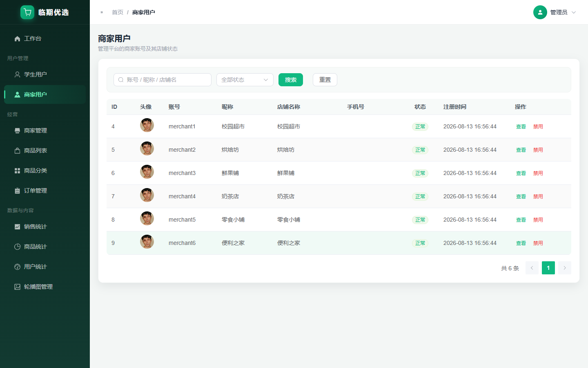Viewport: 588px width, 368px height.
Task: Go to the next page arrow
Action: [564, 268]
